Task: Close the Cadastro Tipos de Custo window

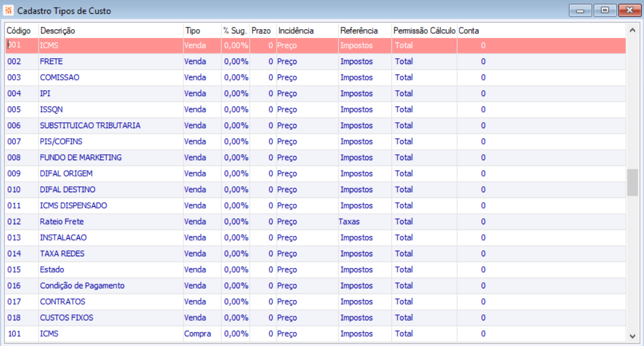Action: [x=629, y=10]
